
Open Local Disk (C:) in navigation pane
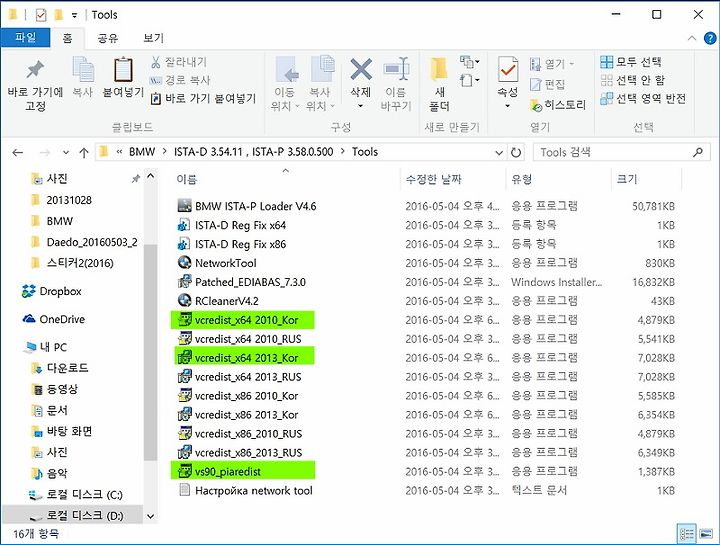click(x=76, y=495)
